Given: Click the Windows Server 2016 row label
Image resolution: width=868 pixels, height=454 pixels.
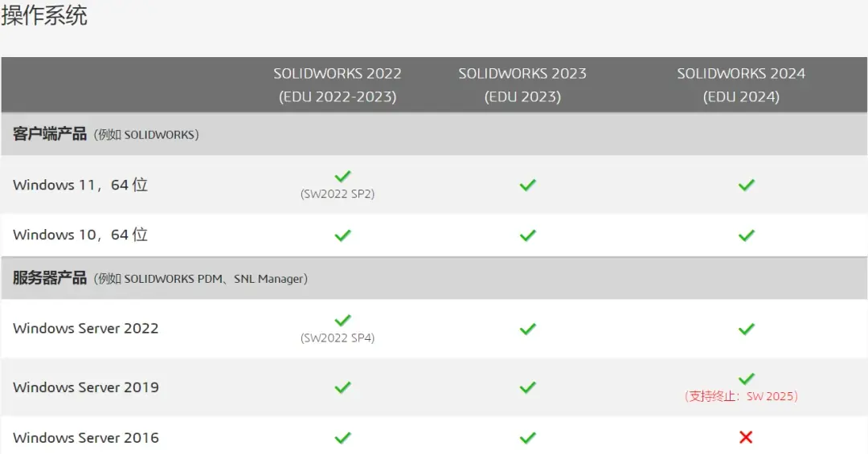Looking at the screenshot, I should click(x=86, y=437).
